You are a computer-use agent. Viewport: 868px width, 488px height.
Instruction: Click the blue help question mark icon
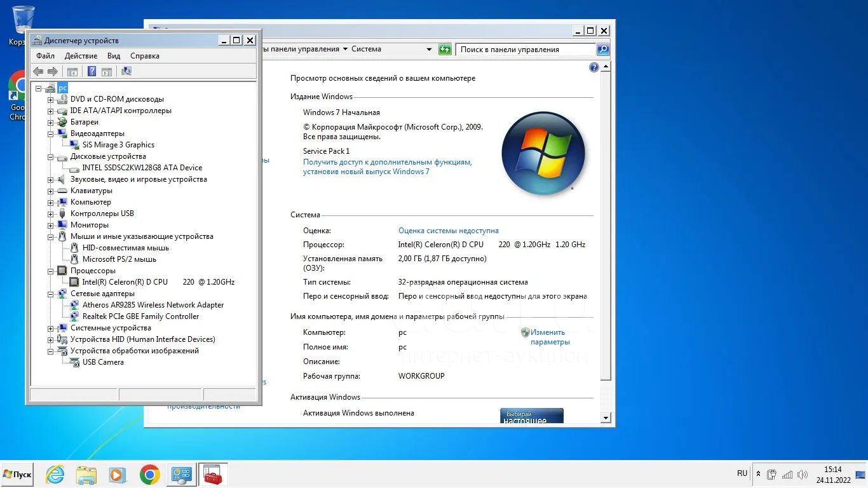[594, 67]
